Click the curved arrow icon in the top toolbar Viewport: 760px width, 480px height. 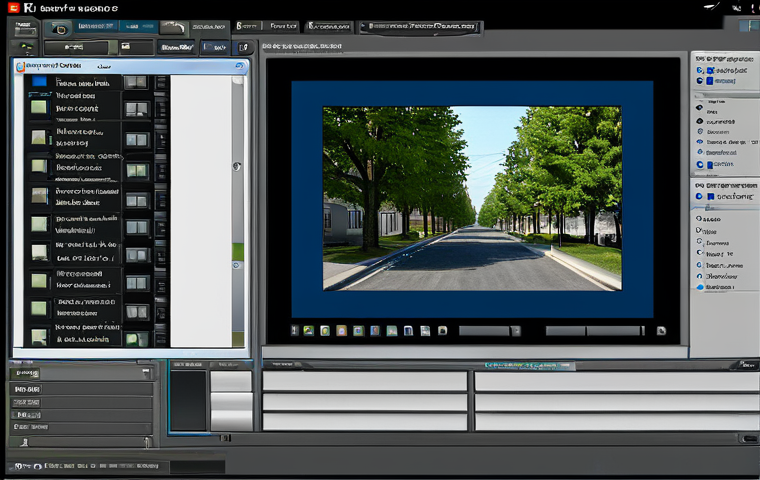pos(174,28)
